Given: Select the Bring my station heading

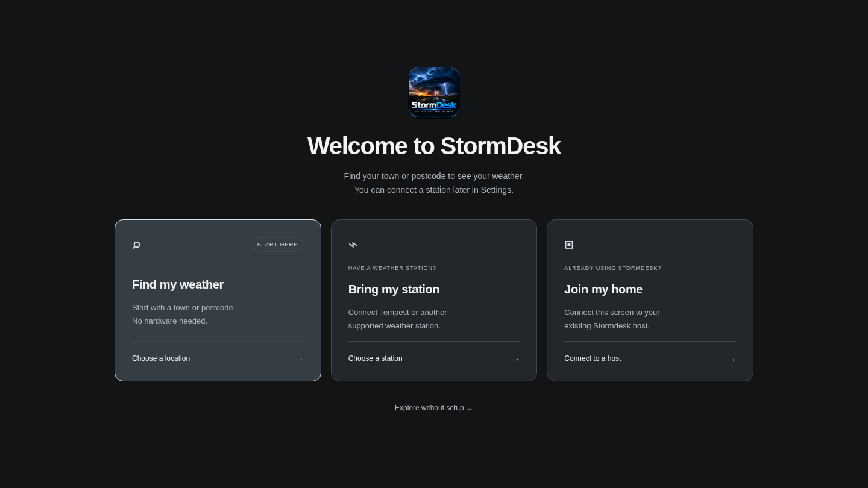Looking at the screenshot, I should (x=394, y=289).
